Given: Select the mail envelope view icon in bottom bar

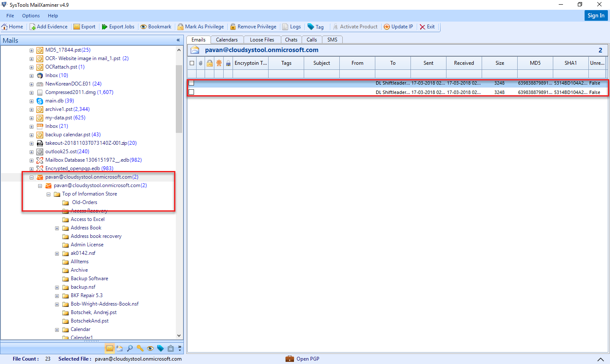Looking at the screenshot, I should (x=110, y=348).
